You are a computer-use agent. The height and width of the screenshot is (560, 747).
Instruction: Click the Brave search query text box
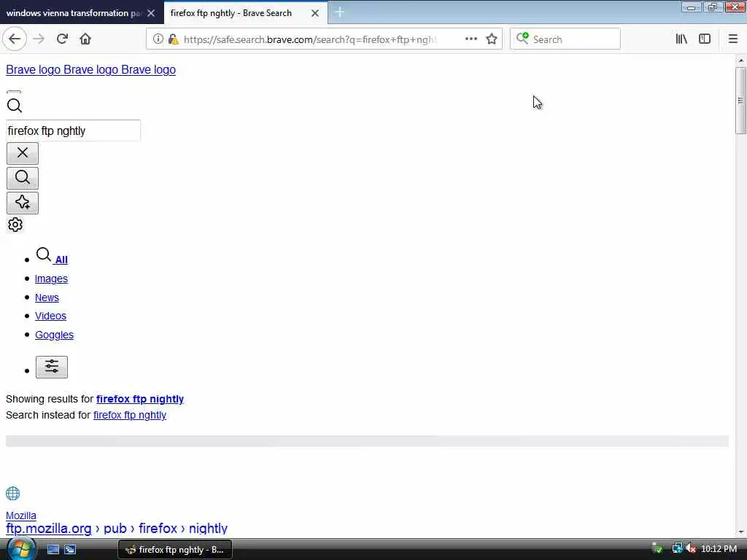[x=74, y=131]
